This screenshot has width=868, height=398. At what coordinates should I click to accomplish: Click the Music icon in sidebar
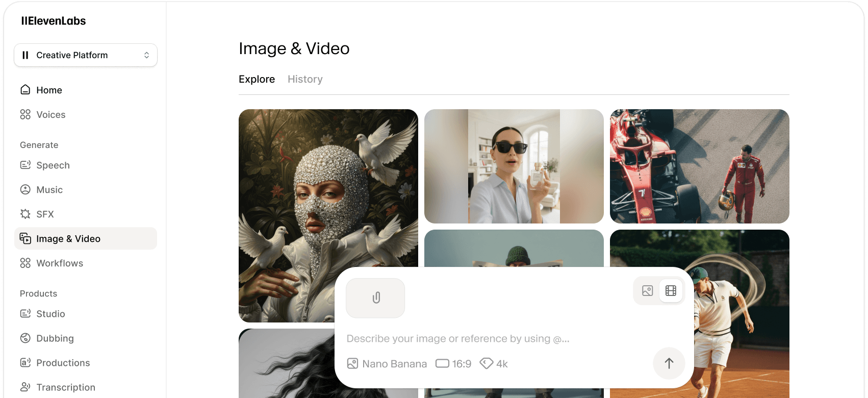(25, 189)
